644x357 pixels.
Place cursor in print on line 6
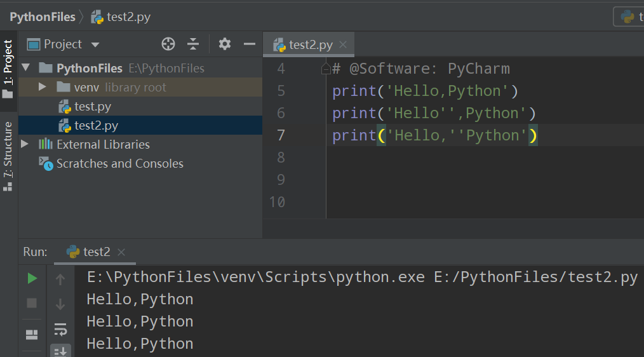pyautogui.click(x=354, y=113)
